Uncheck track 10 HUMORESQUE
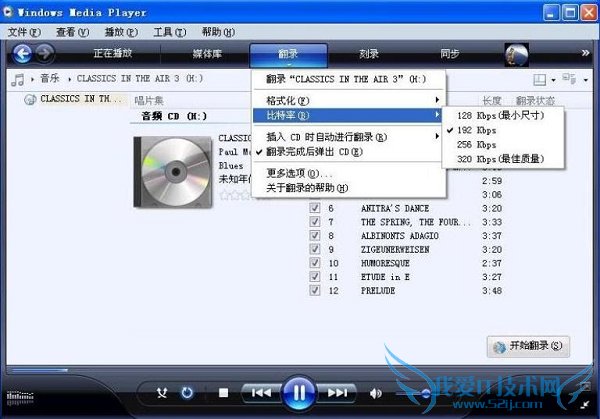Viewport: 600px width, 419px height. point(315,263)
